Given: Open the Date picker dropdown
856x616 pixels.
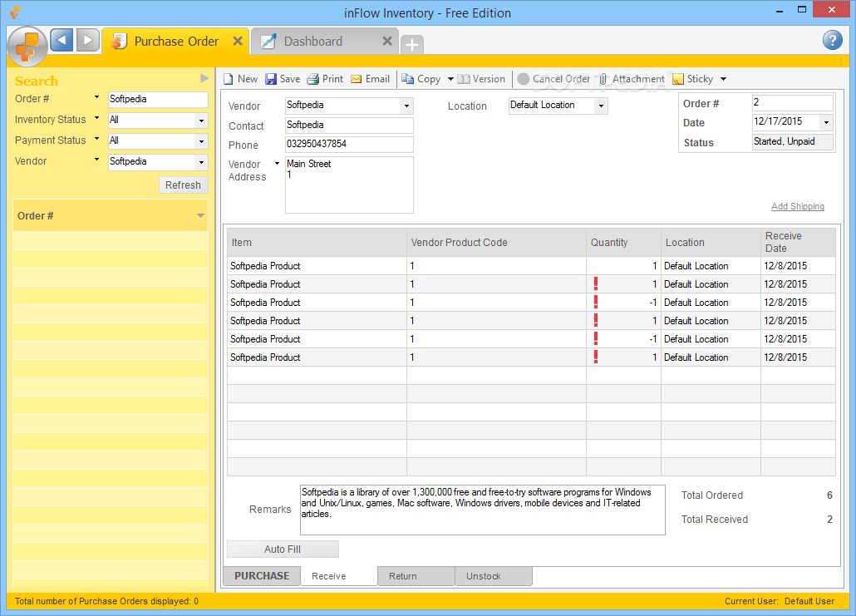Looking at the screenshot, I should click(x=827, y=121).
